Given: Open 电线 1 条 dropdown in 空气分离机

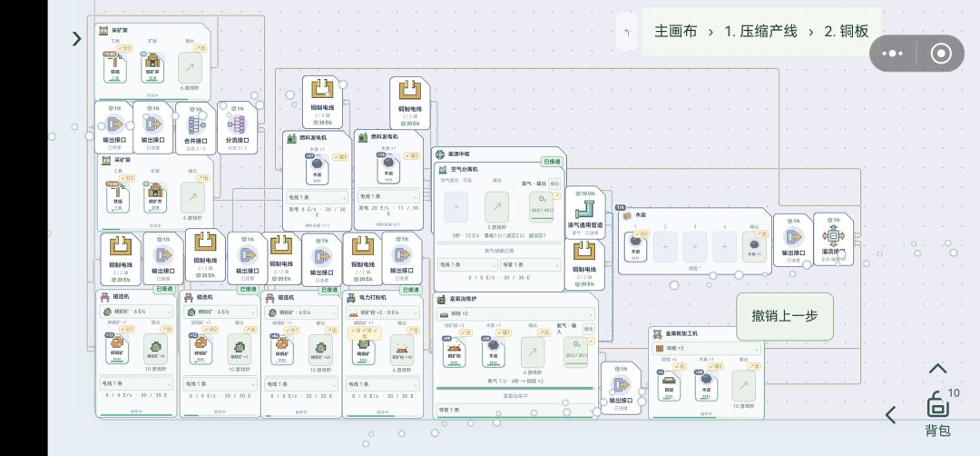Looking at the screenshot, I should [x=467, y=265].
